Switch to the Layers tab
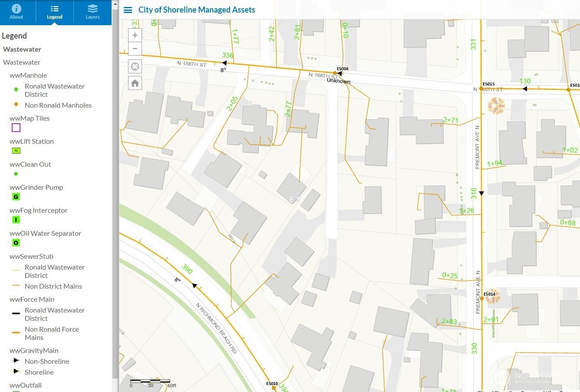Viewport: 580px width, 392px height. tap(92, 12)
